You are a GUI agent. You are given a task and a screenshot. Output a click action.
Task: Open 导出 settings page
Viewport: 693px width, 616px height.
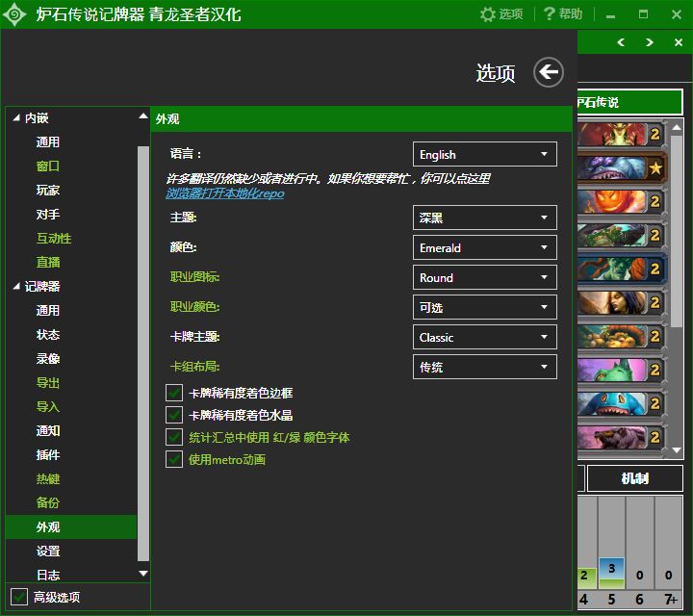48,383
